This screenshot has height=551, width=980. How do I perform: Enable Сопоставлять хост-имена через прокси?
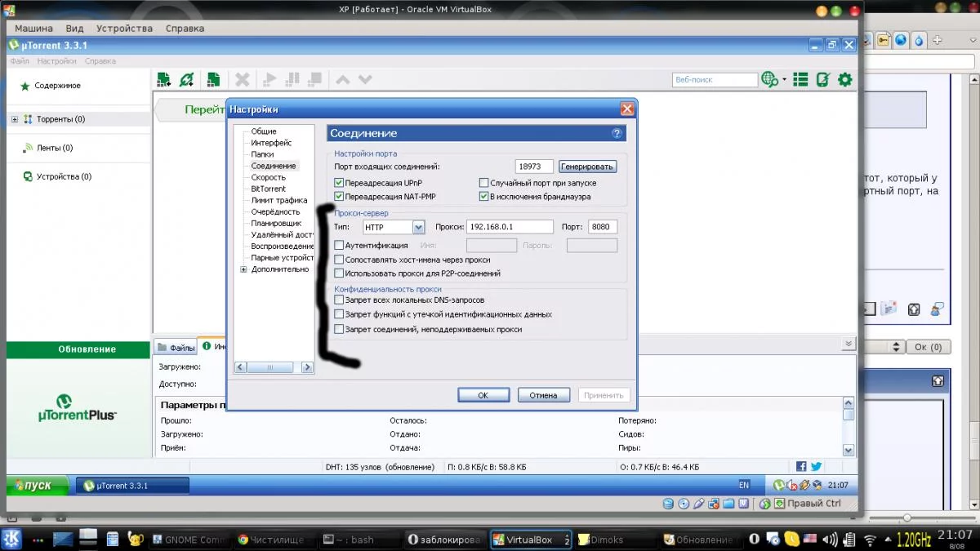(339, 260)
